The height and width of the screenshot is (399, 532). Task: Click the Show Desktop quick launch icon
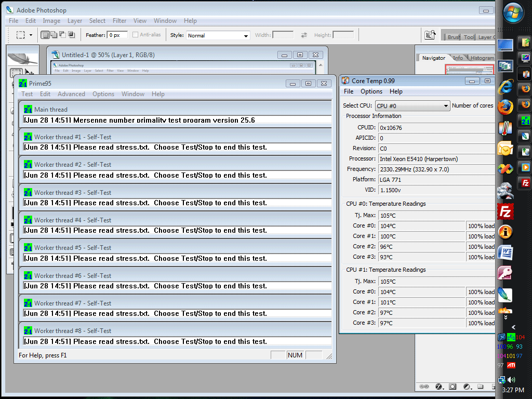(x=505, y=45)
